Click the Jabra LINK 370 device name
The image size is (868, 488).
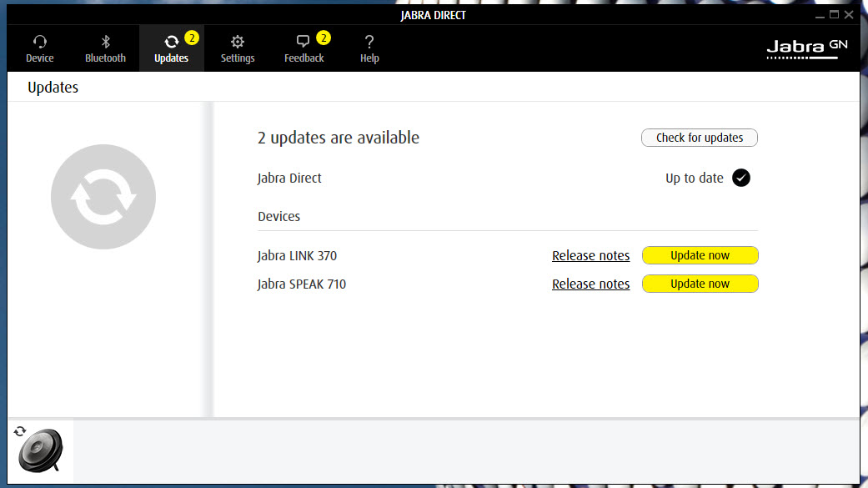click(x=297, y=255)
